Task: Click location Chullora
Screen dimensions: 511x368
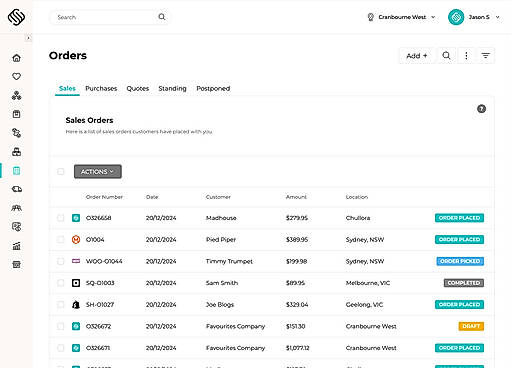Action: [x=358, y=218]
